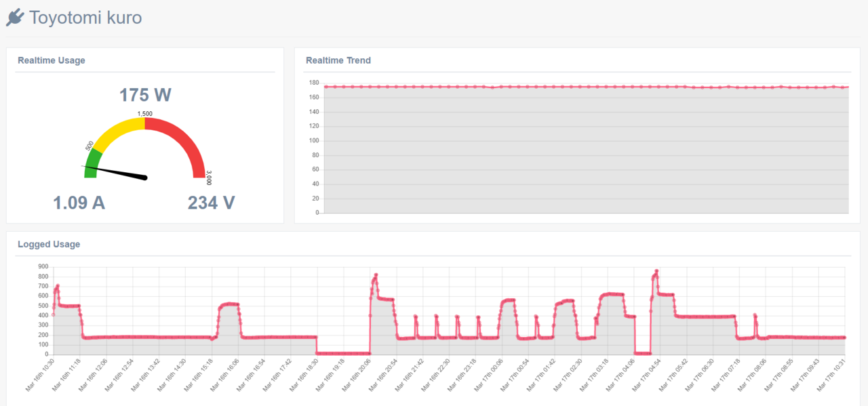868x406 pixels.
Task: Click the Realtime Trend panel heading
Action: click(x=338, y=60)
